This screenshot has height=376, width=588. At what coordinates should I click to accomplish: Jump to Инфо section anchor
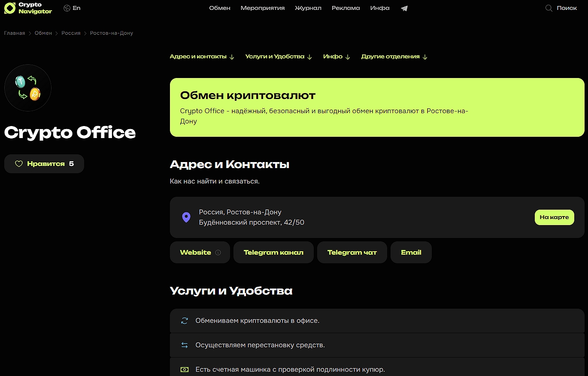tap(337, 57)
